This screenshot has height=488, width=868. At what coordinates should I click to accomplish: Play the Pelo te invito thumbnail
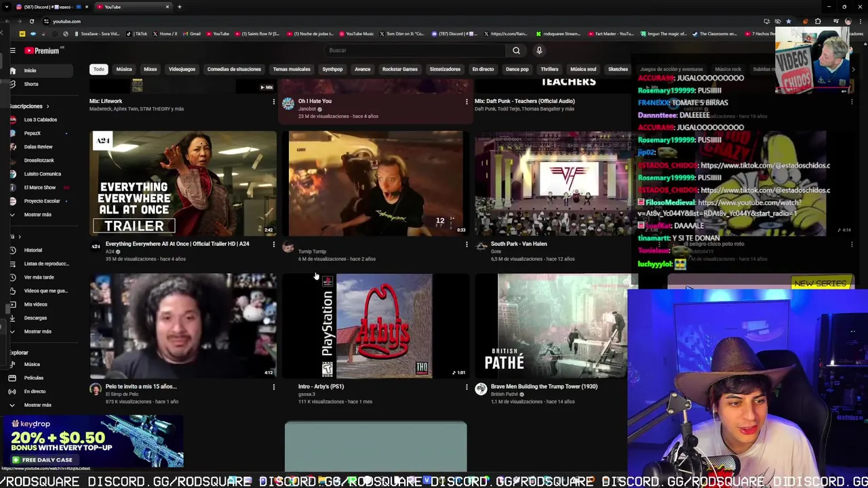[x=183, y=326]
